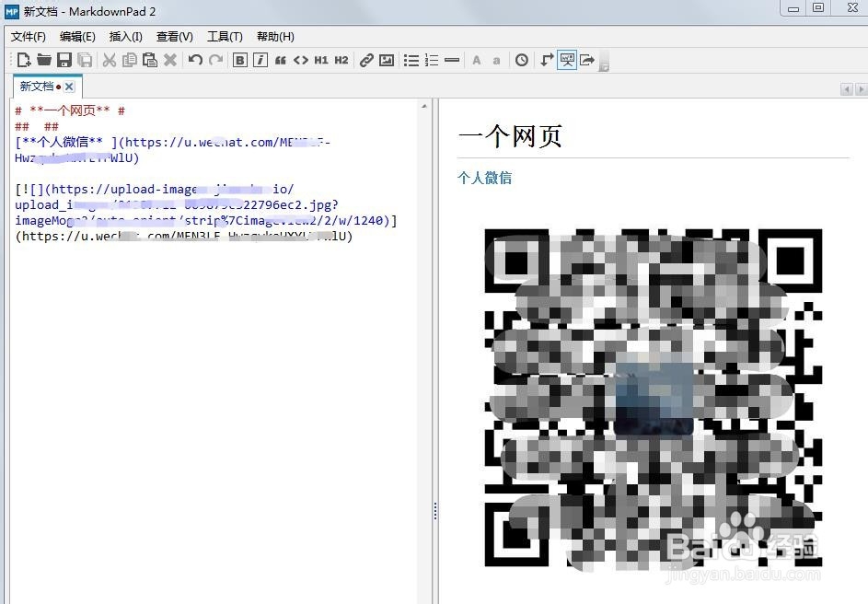The image size is (868, 604).
Task: Redo the last undone edit
Action: coord(216,60)
